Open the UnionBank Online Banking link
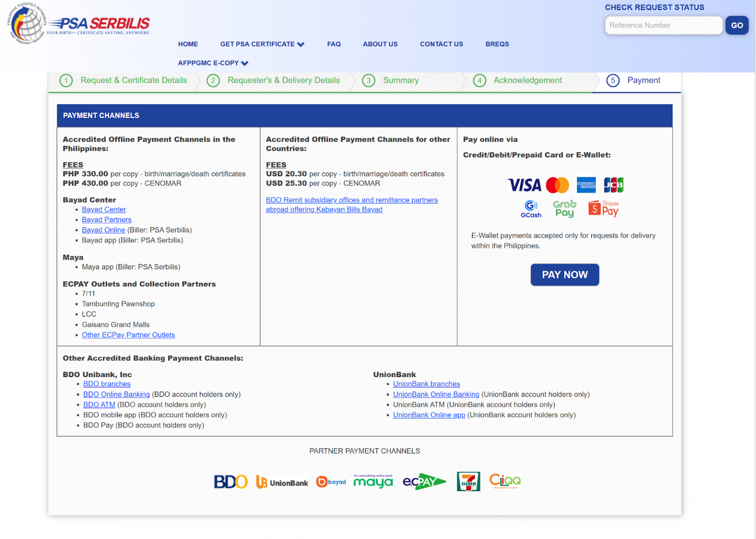The width and height of the screenshot is (756, 539). 436,395
